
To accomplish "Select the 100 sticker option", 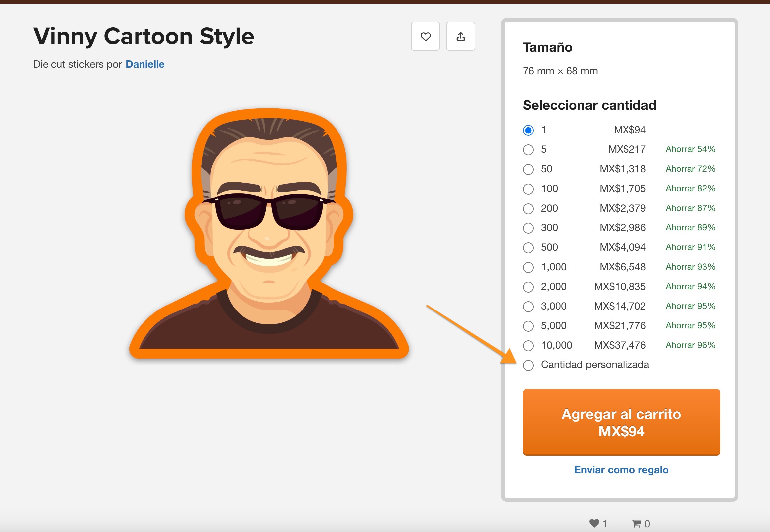I will tap(528, 189).
